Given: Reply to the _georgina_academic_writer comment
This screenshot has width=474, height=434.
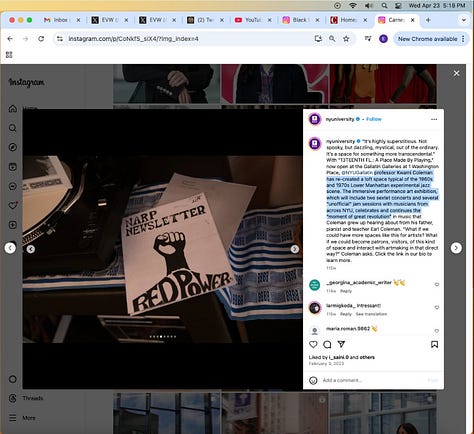Looking at the screenshot, I should click(346, 291).
